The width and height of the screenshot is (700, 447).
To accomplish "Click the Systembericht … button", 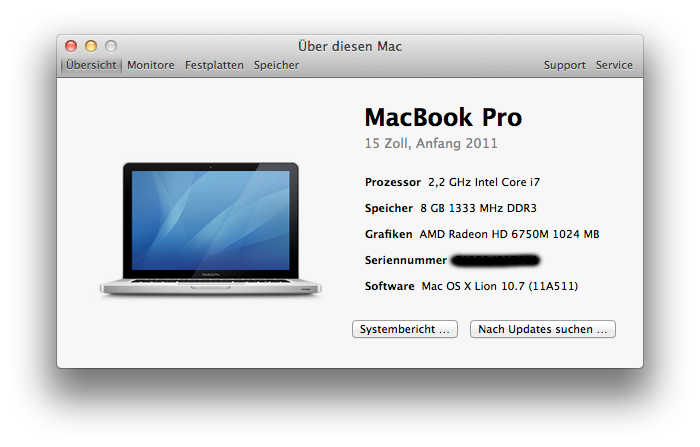I will (404, 329).
